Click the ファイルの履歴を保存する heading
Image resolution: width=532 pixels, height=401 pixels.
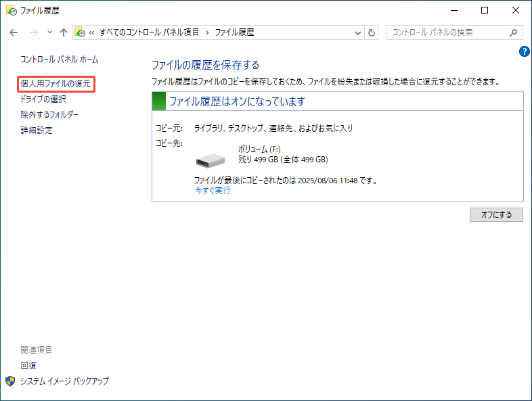[x=205, y=65]
